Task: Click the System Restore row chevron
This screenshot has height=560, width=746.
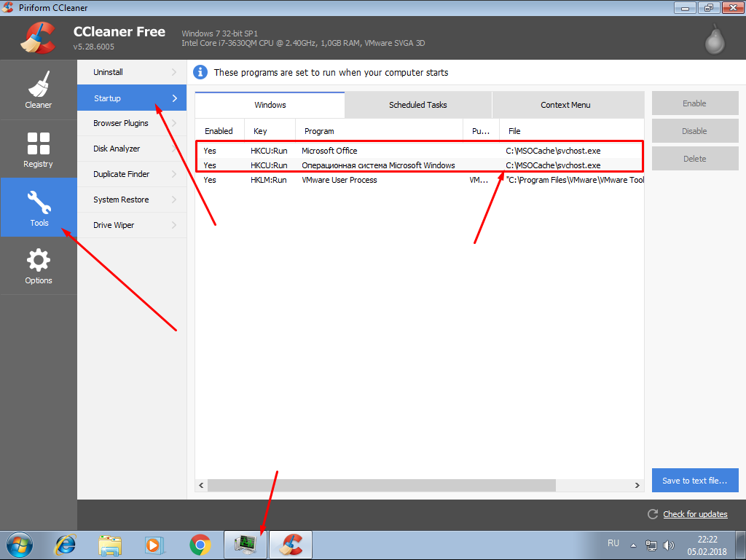Action: (x=174, y=200)
